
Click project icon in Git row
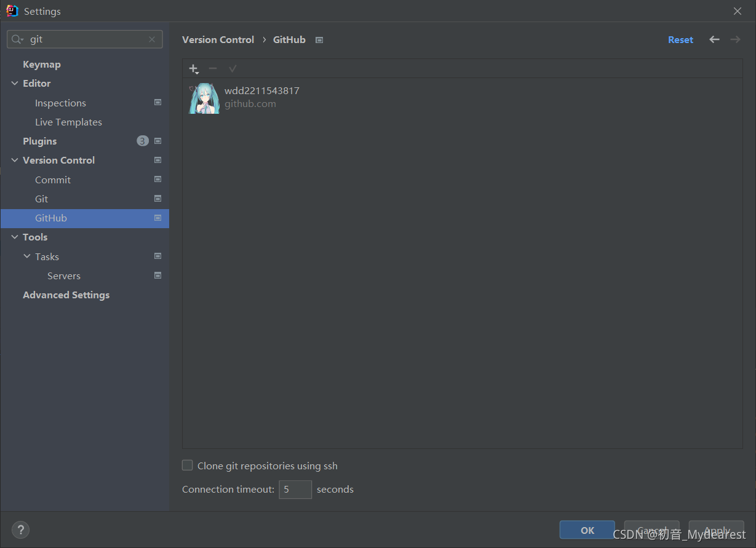[x=157, y=199]
